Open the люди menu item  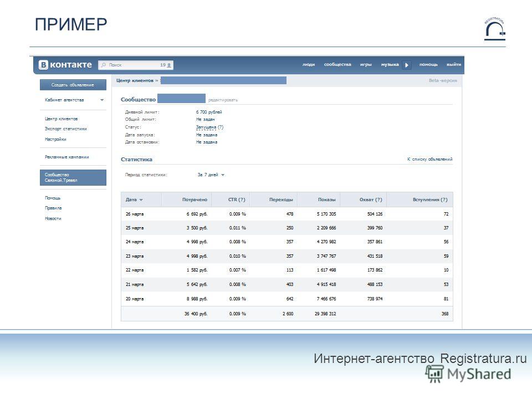tap(309, 64)
